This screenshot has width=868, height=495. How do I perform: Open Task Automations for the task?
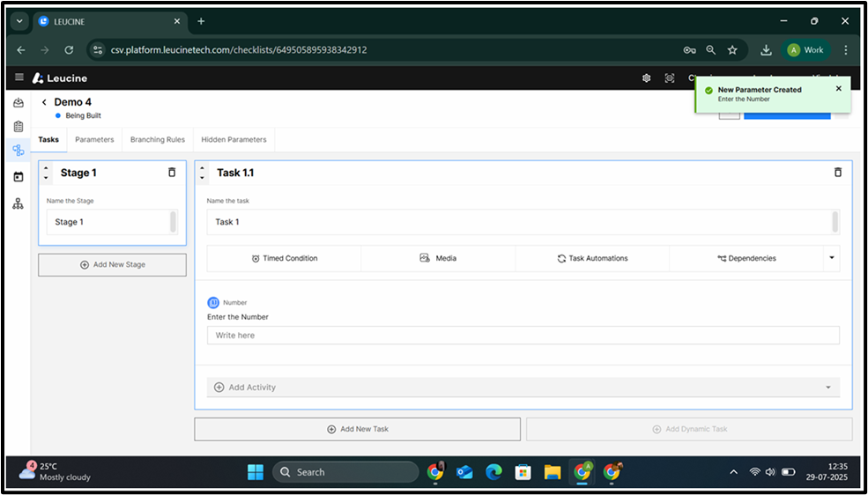coord(592,258)
